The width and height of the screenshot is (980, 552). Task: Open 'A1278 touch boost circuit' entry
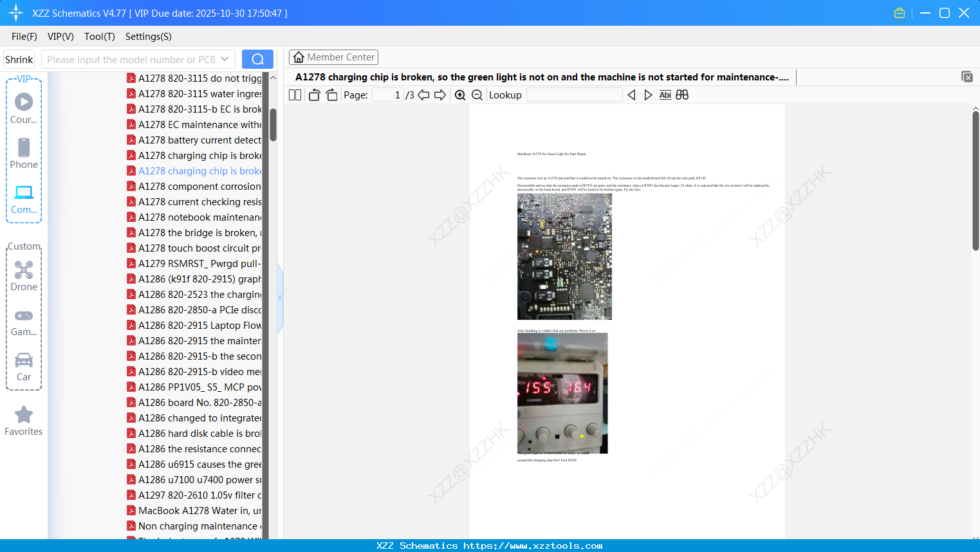click(194, 248)
